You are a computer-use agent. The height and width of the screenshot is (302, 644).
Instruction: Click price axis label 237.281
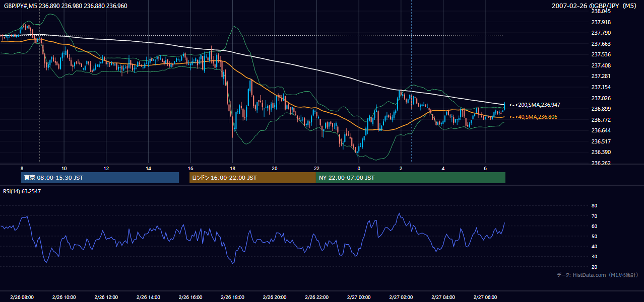tap(601, 76)
